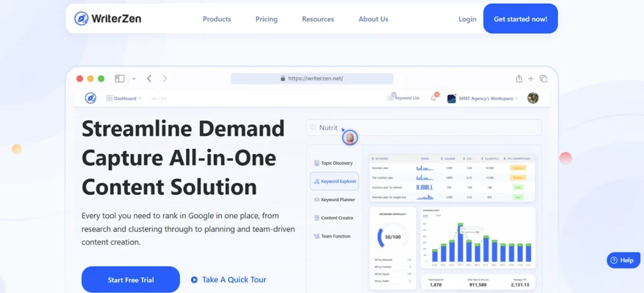Click the Take A Quick Tour link
644x293 pixels.
[x=234, y=280]
